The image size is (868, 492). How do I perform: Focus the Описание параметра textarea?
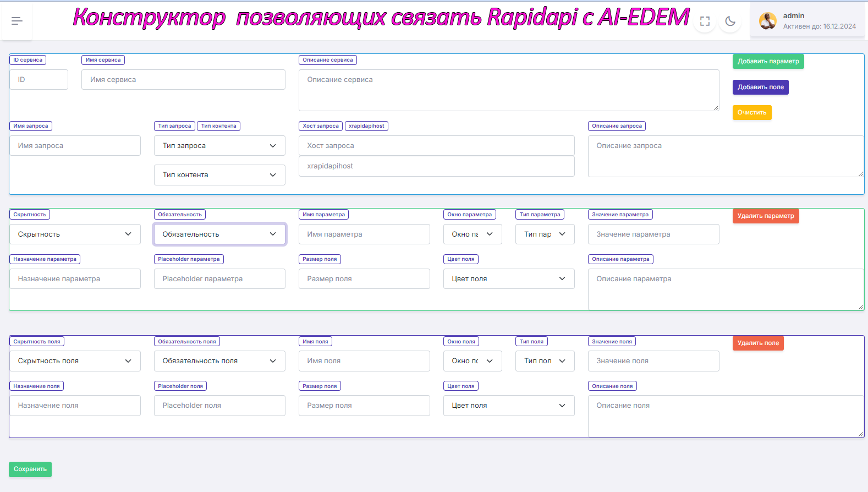726,289
